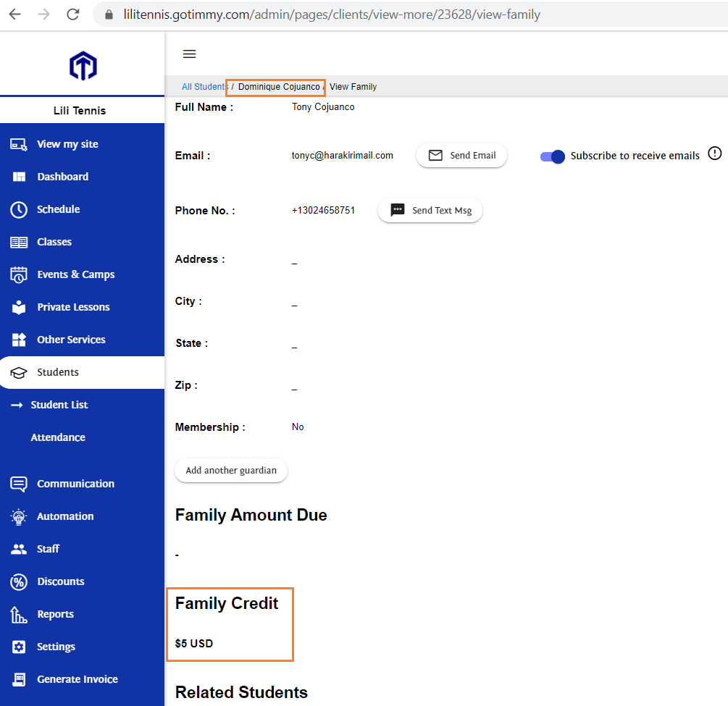Click the Settings gear icon
The width and height of the screenshot is (728, 706).
click(19, 647)
